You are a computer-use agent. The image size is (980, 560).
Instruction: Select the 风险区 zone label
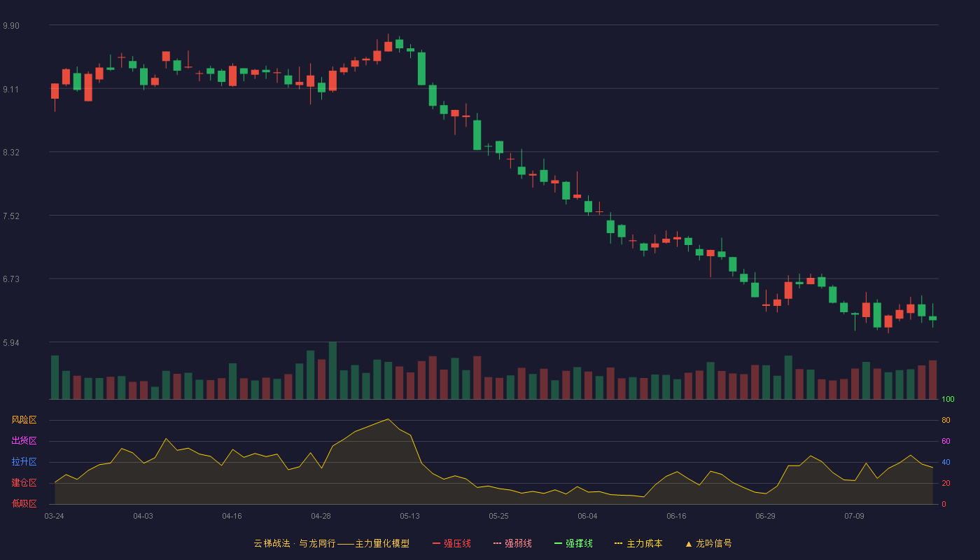(24, 420)
